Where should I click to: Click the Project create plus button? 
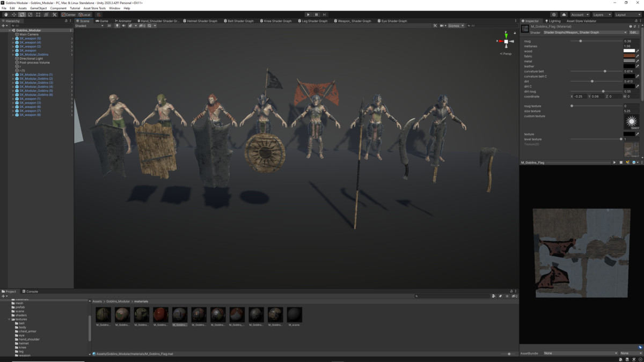tap(4, 296)
